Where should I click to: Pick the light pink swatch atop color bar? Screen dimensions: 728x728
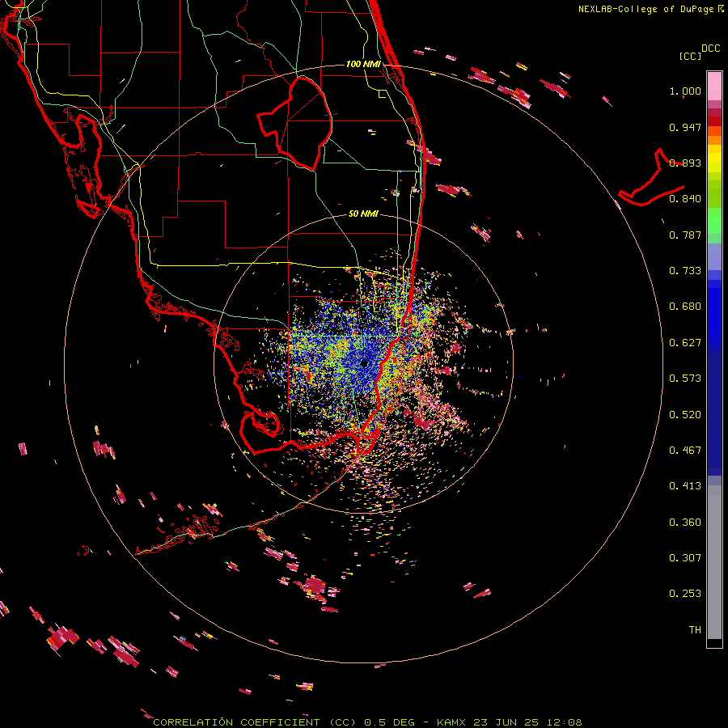click(714, 86)
